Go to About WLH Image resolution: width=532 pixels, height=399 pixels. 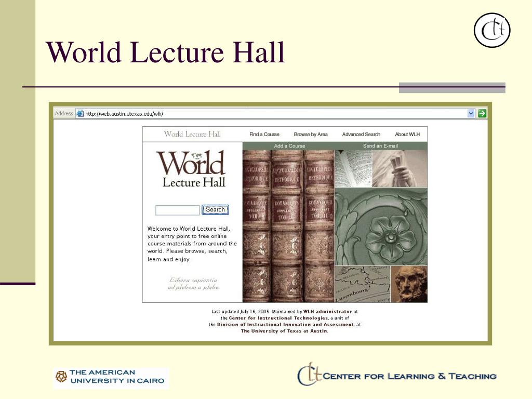[x=407, y=135]
